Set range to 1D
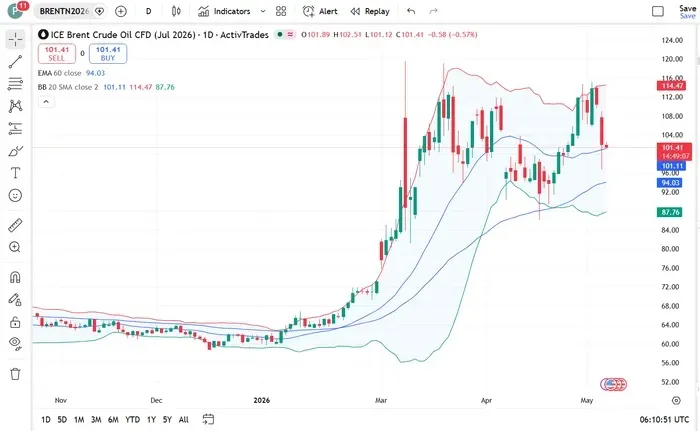 click(46, 419)
